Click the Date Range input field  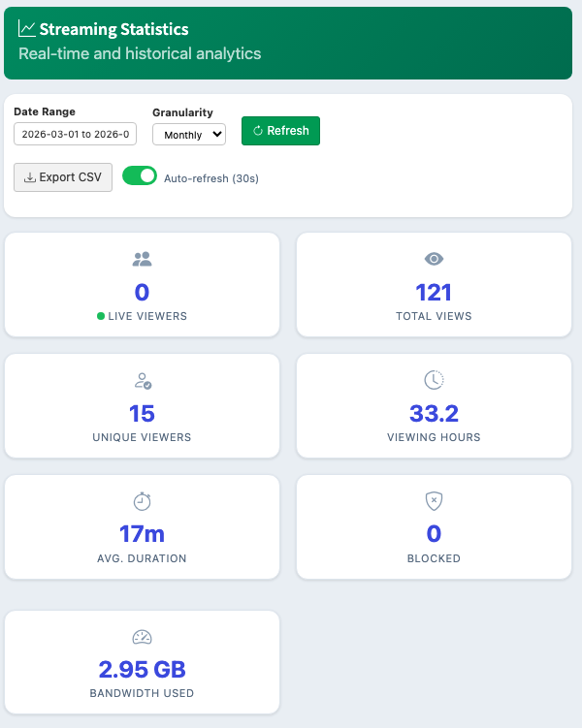[x=76, y=134]
